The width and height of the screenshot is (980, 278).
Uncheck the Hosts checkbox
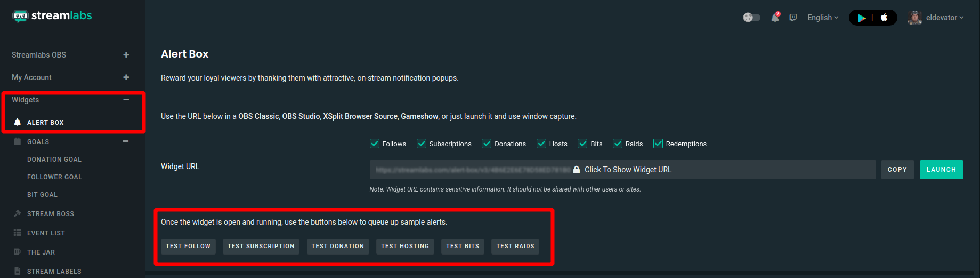click(541, 144)
